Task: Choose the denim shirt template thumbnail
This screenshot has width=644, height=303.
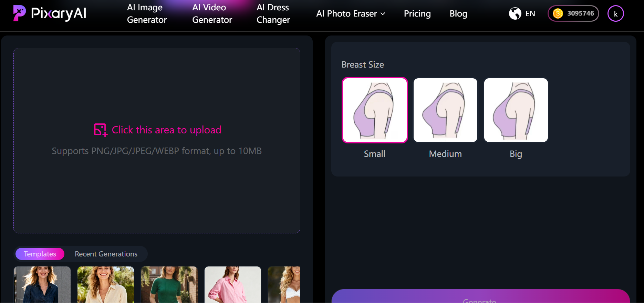Action: coord(42,285)
